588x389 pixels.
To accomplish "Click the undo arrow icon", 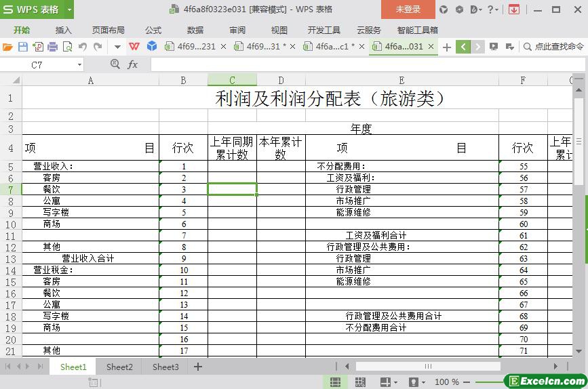I will [83, 47].
